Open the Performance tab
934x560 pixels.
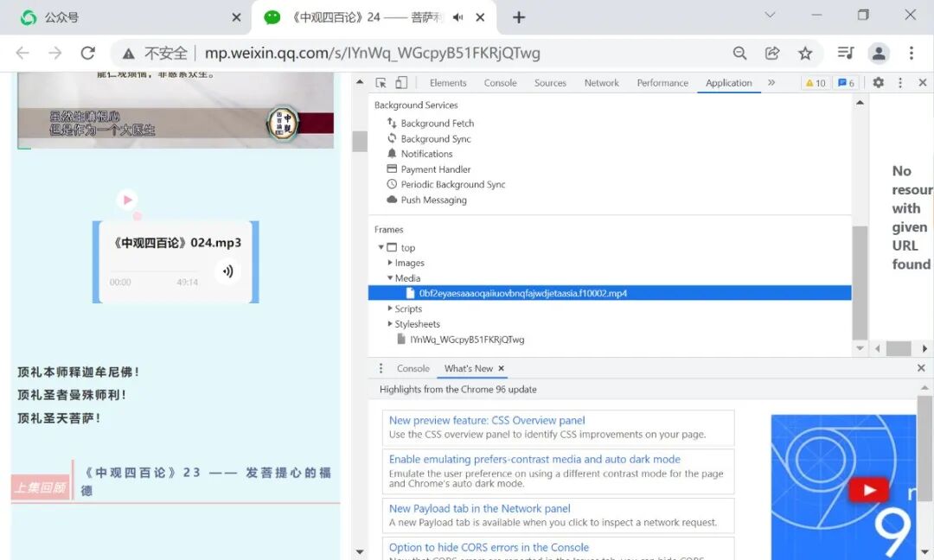click(x=662, y=83)
